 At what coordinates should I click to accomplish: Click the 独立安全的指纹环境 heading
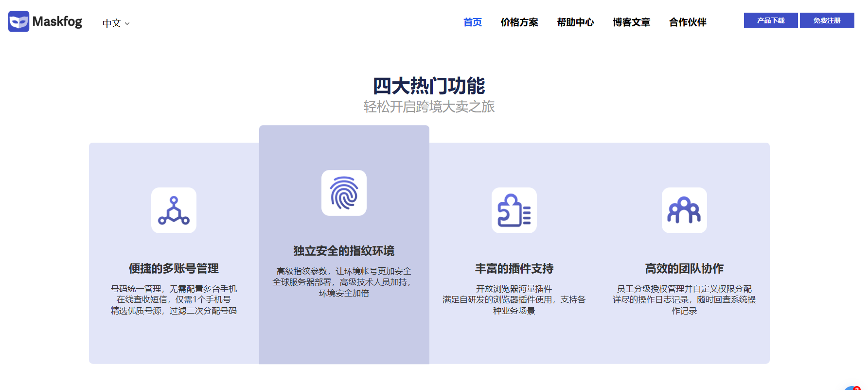click(x=344, y=251)
